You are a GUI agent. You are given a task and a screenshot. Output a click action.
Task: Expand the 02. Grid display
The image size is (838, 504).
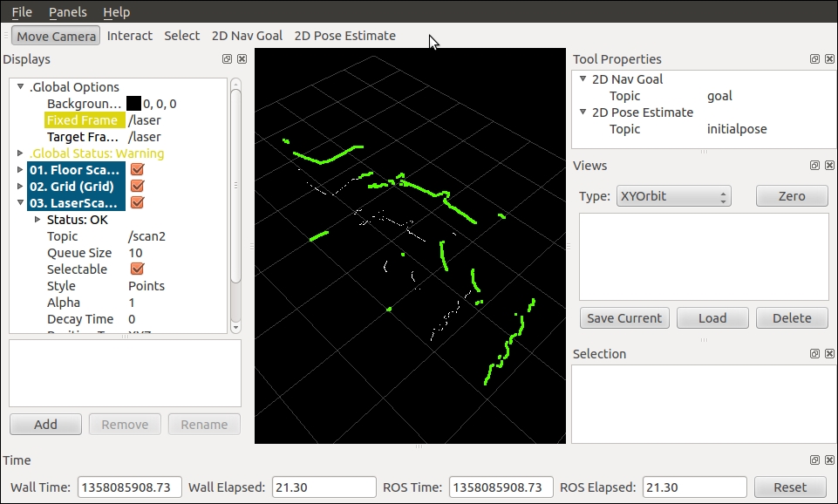[x=20, y=186]
